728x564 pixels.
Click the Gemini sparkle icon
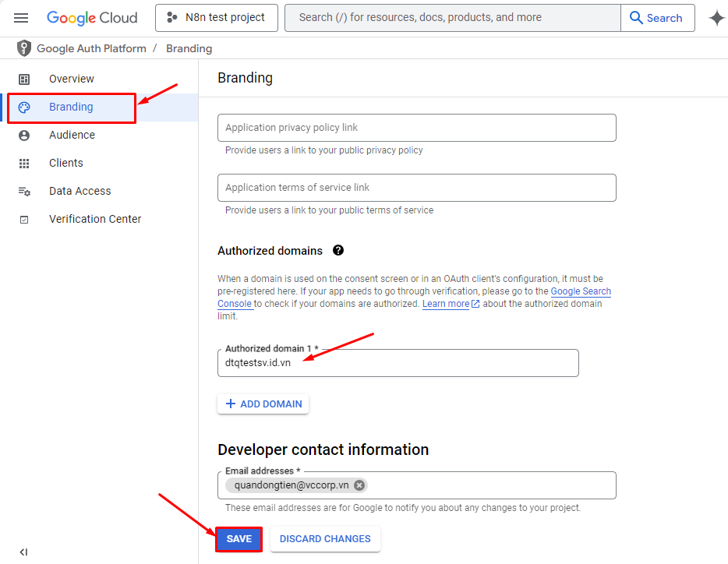tap(716, 18)
